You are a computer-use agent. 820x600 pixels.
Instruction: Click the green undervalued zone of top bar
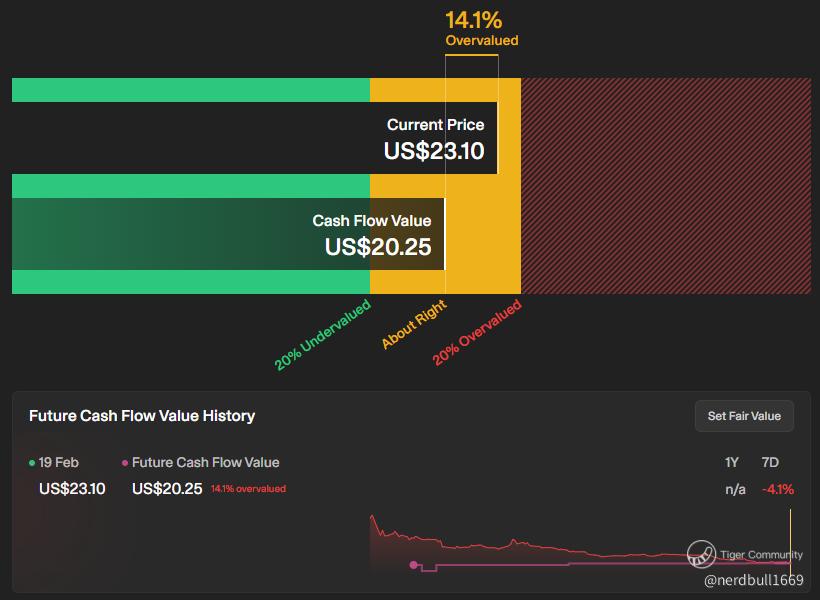point(190,90)
